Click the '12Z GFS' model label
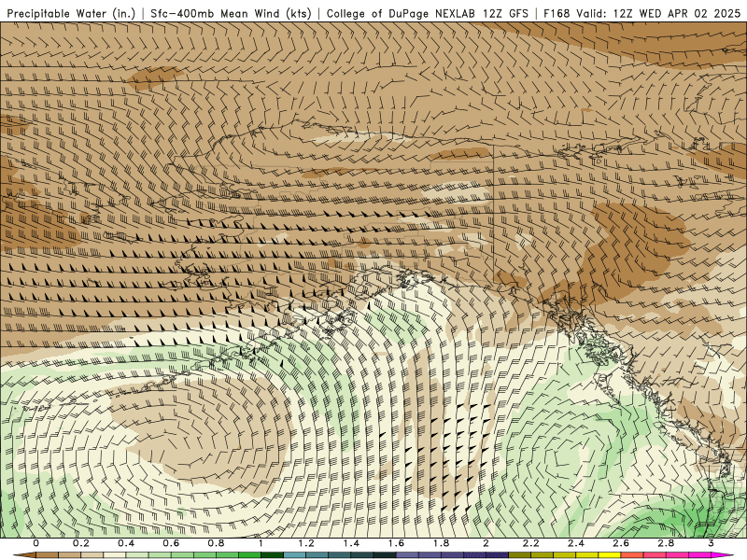Screen dimensions: 747x560 click(504, 13)
